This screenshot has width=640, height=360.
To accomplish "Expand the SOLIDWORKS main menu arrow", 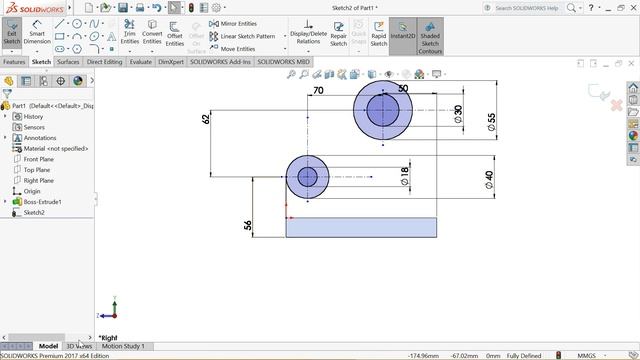I will pyautogui.click(x=69, y=7).
